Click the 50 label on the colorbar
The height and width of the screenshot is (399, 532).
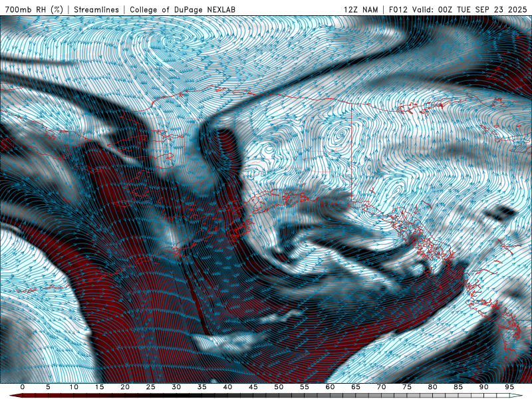point(279,387)
